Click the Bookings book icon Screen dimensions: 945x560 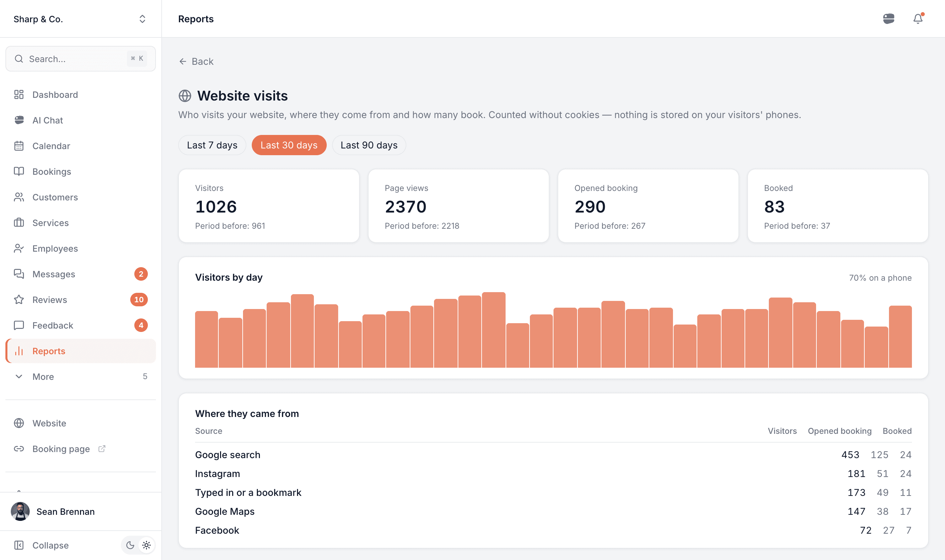click(19, 172)
